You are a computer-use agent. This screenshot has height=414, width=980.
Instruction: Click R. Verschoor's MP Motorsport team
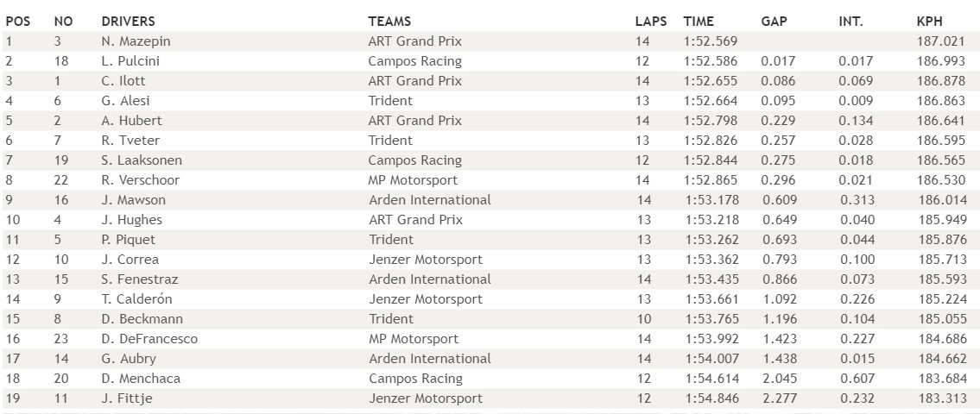coord(413,180)
